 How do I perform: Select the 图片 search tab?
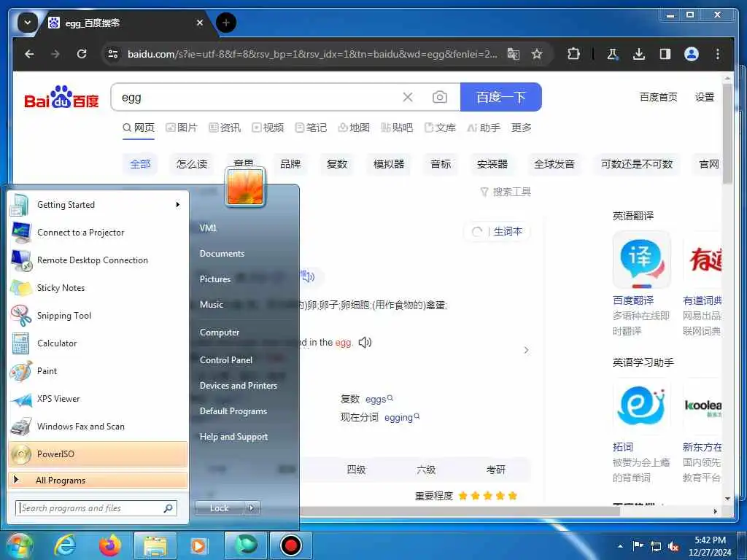(182, 128)
